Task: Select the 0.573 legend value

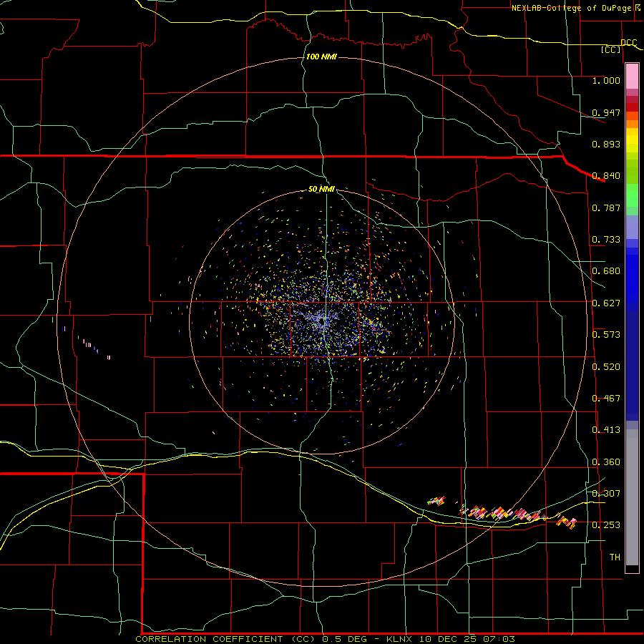Action: click(606, 335)
